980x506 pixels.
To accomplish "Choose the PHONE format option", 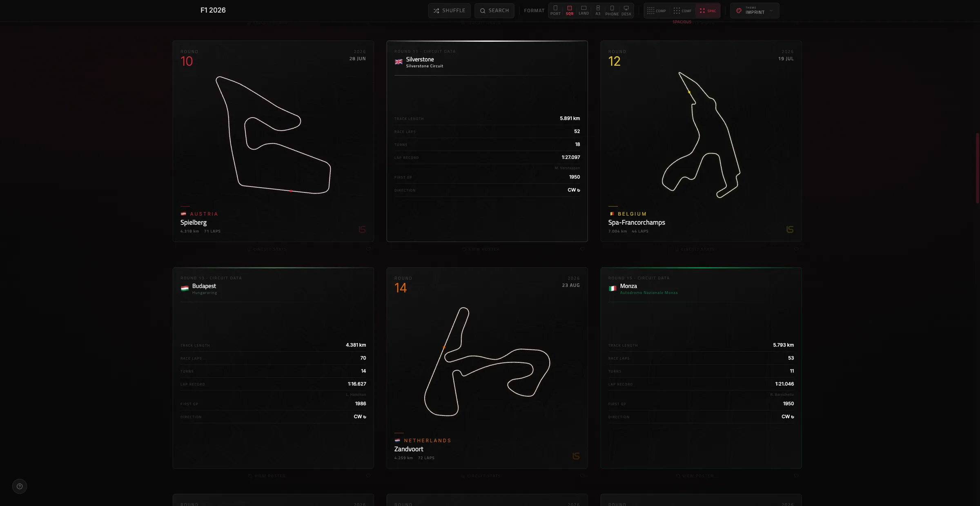I will [612, 11].
